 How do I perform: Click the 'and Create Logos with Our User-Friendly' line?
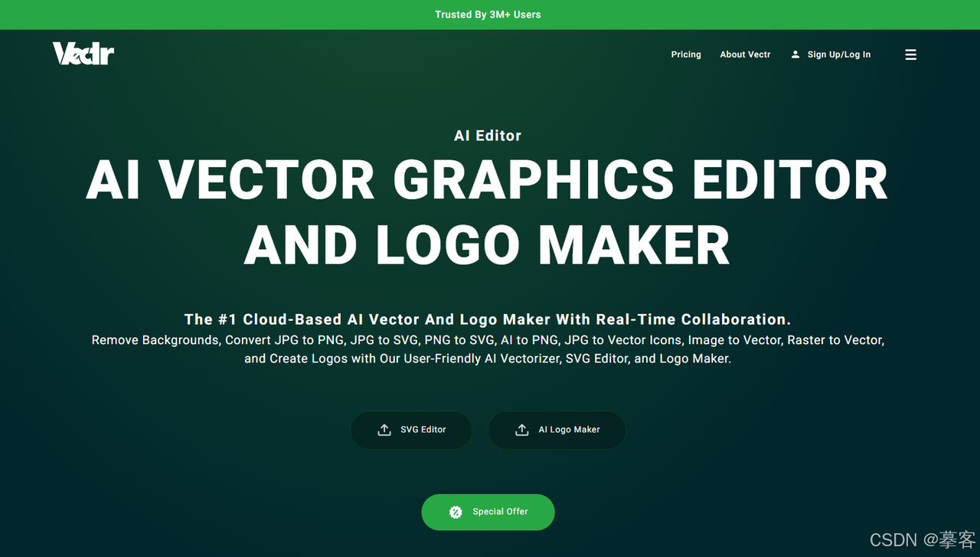tap(488, 359)
